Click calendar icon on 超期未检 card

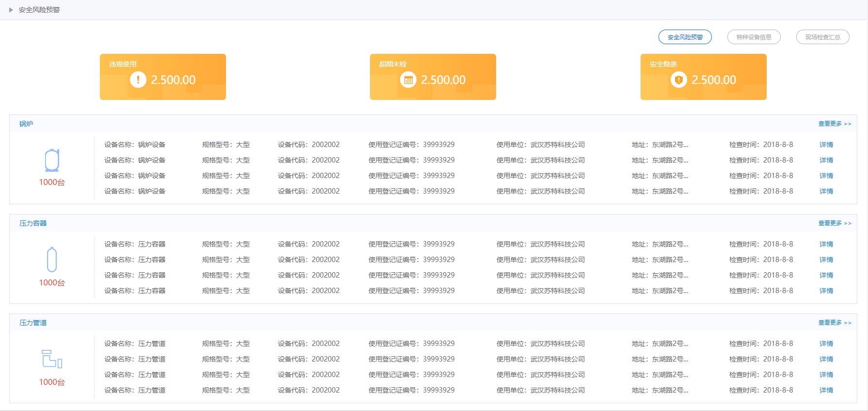point(408,80)
